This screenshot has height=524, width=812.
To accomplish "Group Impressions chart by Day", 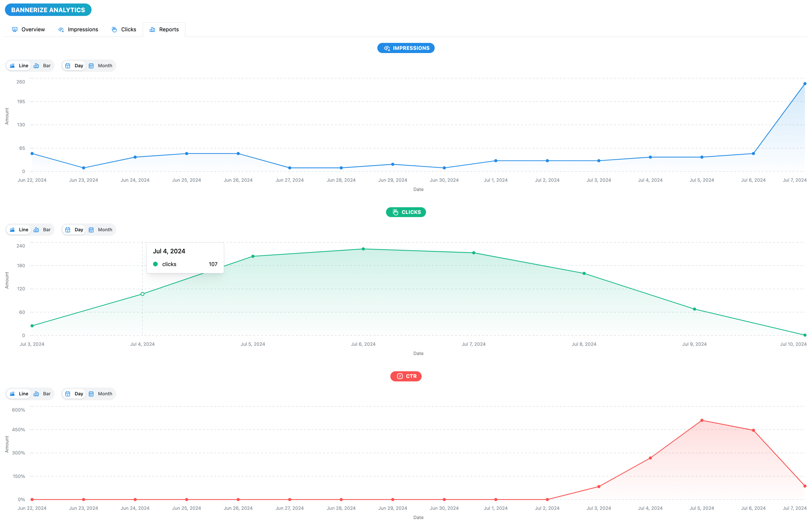I will [x=74, y=66].
